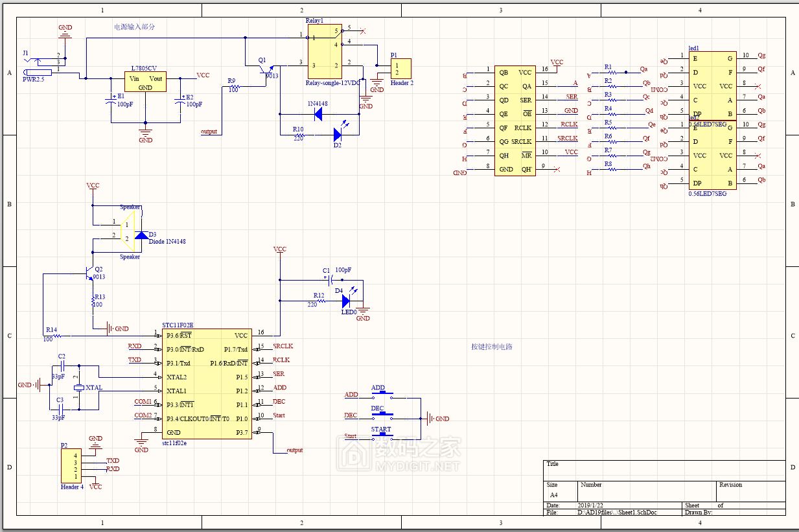This screenshot has height=532, width=799.
Task: Select the P1 Header 2 connector
Action: (x=400, y=69)
